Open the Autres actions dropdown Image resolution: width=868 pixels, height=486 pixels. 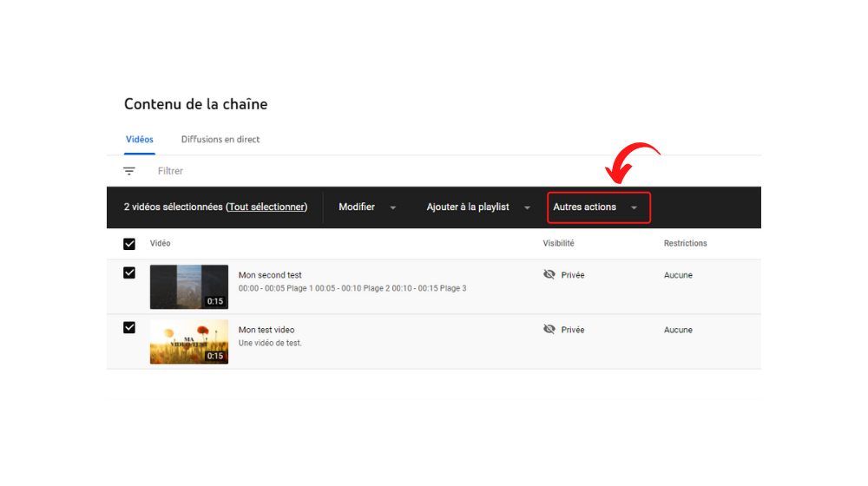(x=598, y=207)
